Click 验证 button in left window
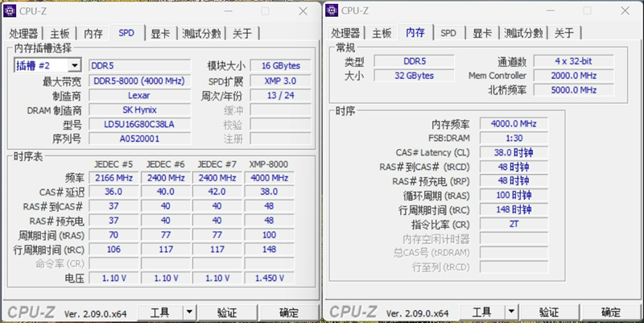644x323 pixels. (227, 313)
